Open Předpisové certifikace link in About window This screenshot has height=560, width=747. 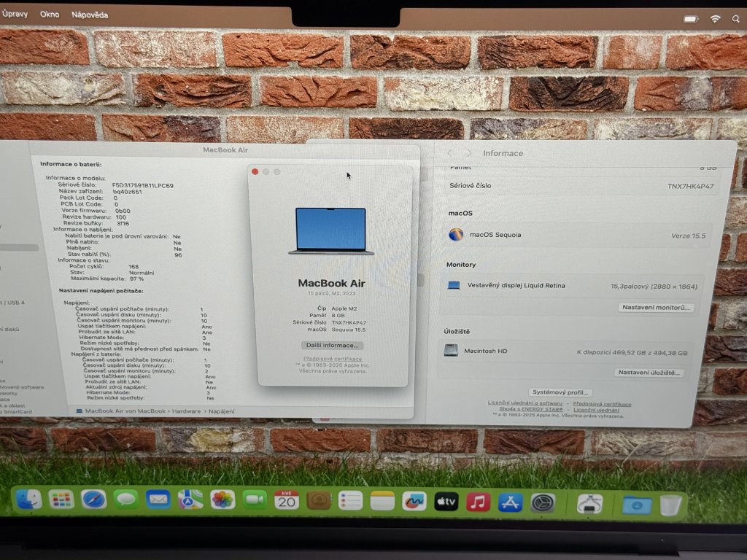[x=333, y=359]
